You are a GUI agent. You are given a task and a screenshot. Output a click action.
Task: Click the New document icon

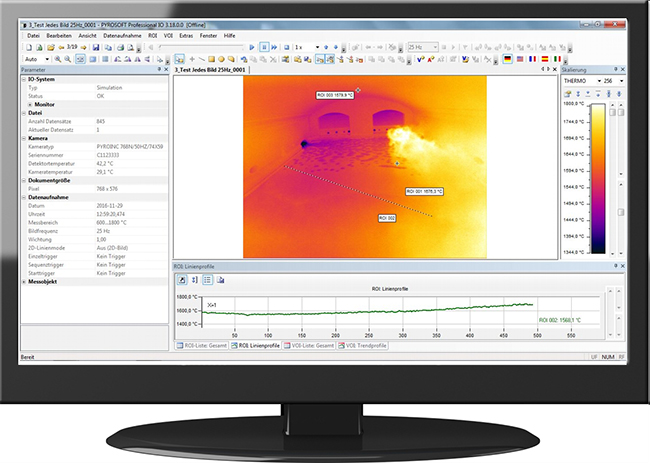tap(27, 47)
